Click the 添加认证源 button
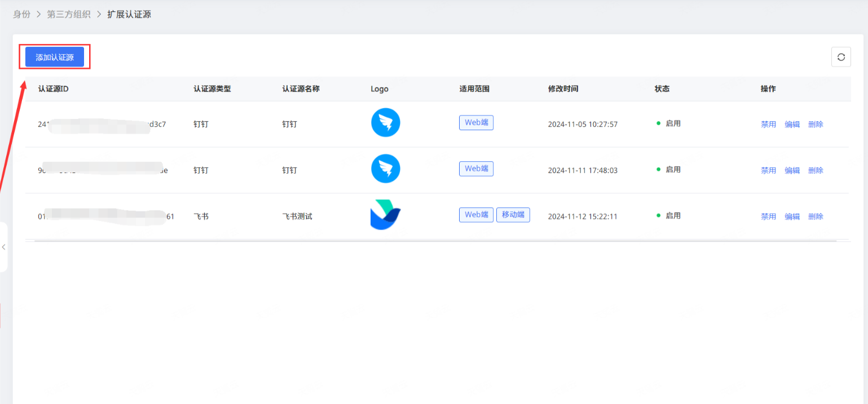Image resolution: width=868 pixels, height=404 pixels. pyautogui.click(x=55, y=57)
